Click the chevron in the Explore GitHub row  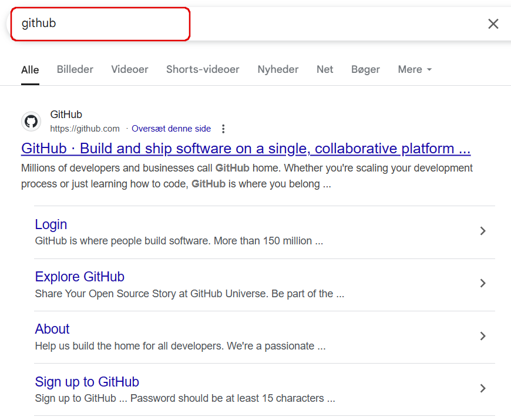(x=483, y=283)
